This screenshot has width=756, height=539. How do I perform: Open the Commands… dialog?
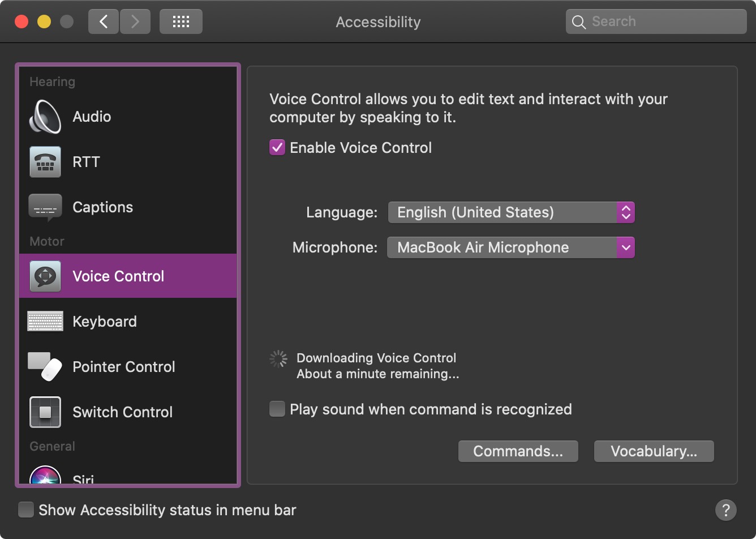click(518, 451)
